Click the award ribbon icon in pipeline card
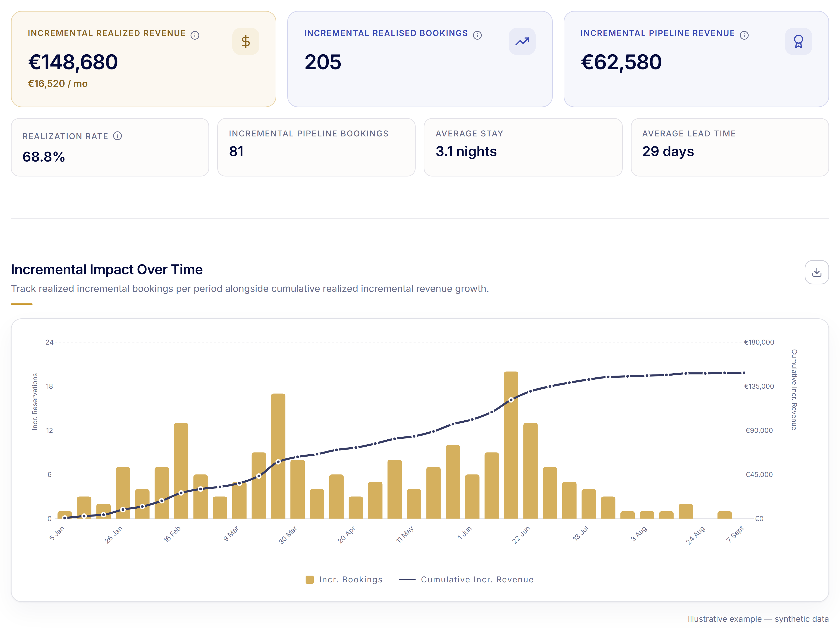 click(799, 41)
